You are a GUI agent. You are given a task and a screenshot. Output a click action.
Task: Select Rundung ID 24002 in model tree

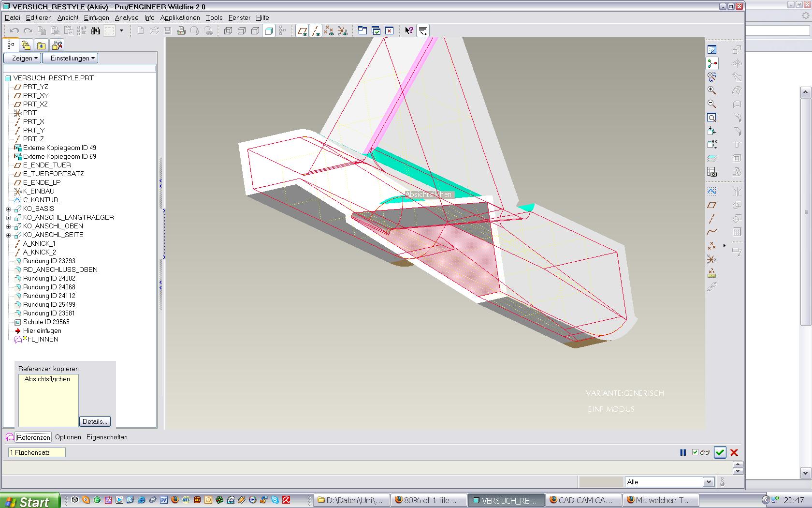click(x=49, y=278)
